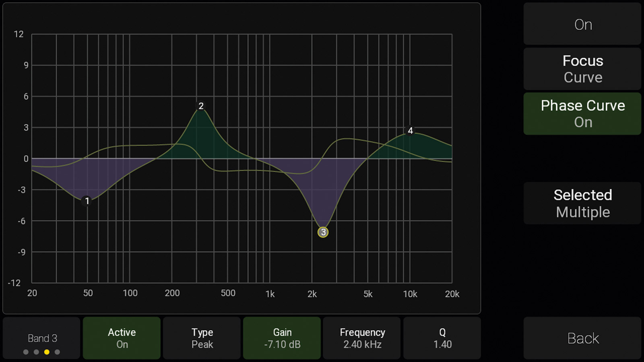
Task: Select the Q 1.40 parameter
Action: tap(442, 338)
